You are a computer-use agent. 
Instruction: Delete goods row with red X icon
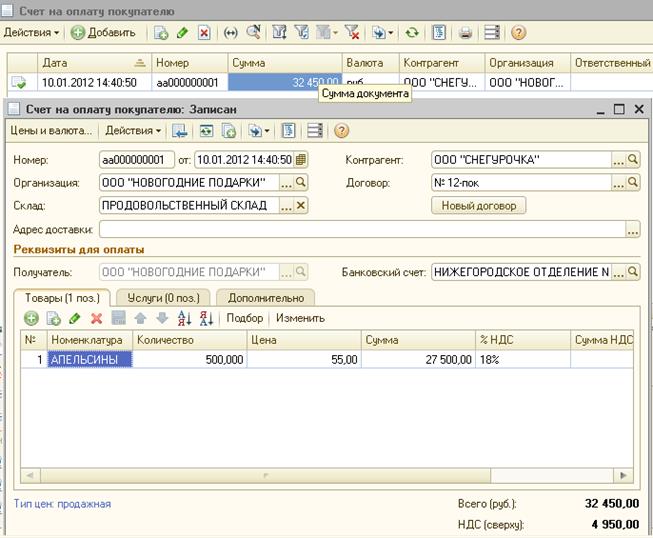point(97,318)
